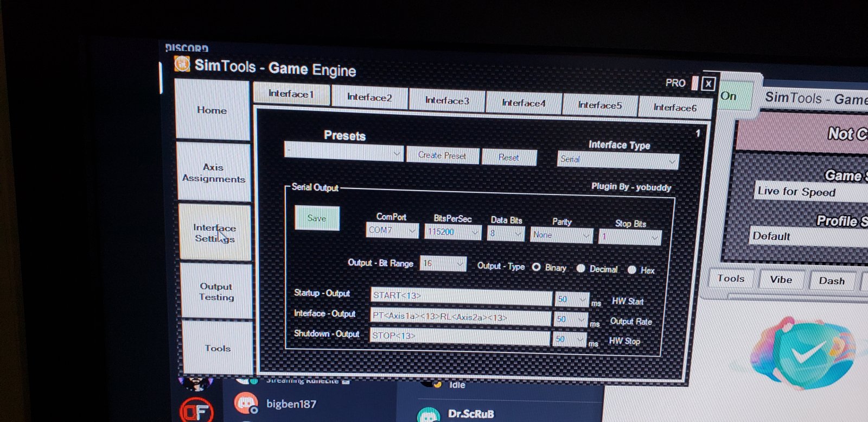The image size is (868, 422).
Task: Open the Data Bits dropdown
Action: (506, 234)
